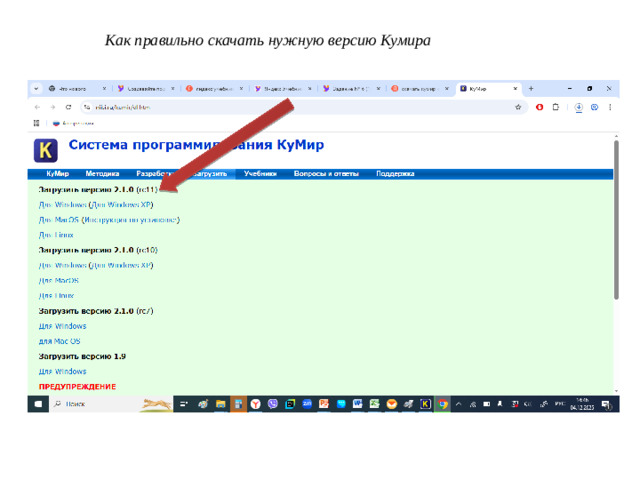Open Chrome's three-dot menu

coord(610,107)
